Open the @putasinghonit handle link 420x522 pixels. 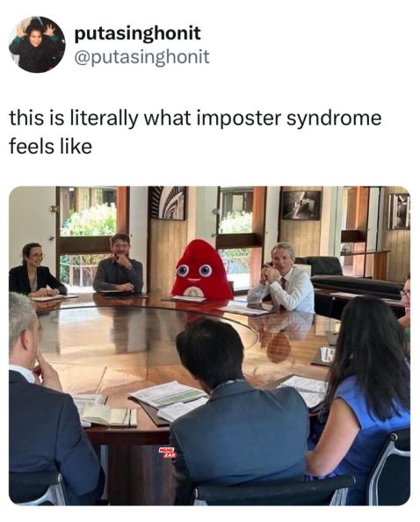point(142,56)
